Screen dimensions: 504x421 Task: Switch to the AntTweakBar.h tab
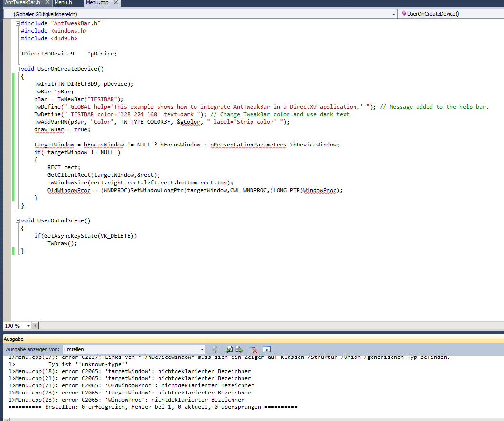23,3
